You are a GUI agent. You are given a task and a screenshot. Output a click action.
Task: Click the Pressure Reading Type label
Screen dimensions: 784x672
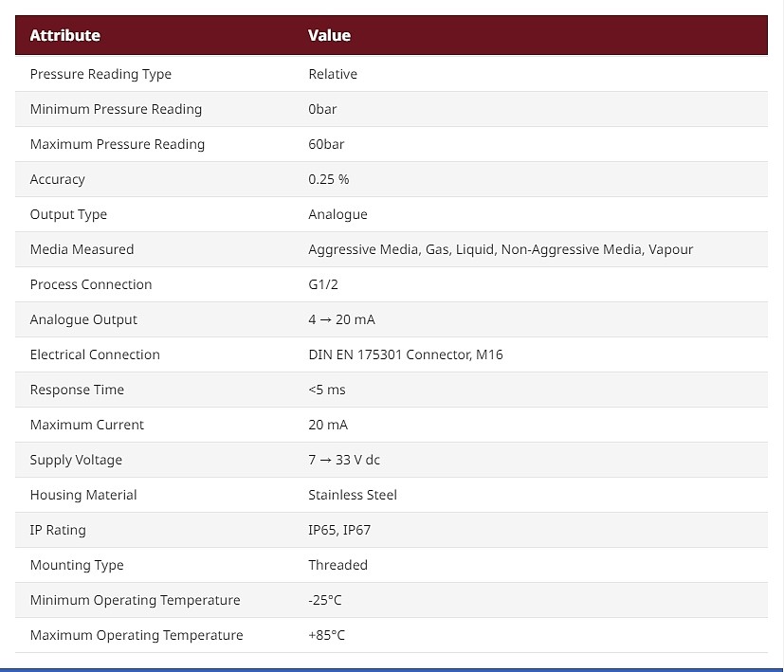click(100, 74)
